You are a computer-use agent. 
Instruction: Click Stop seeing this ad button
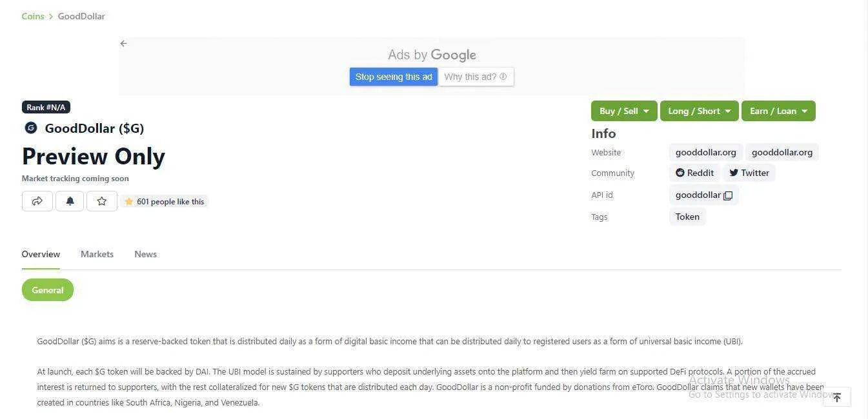click(x=394, y=77)
